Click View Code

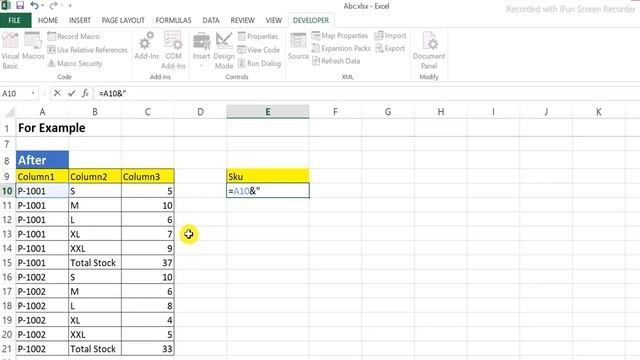[x=259, y=50]
